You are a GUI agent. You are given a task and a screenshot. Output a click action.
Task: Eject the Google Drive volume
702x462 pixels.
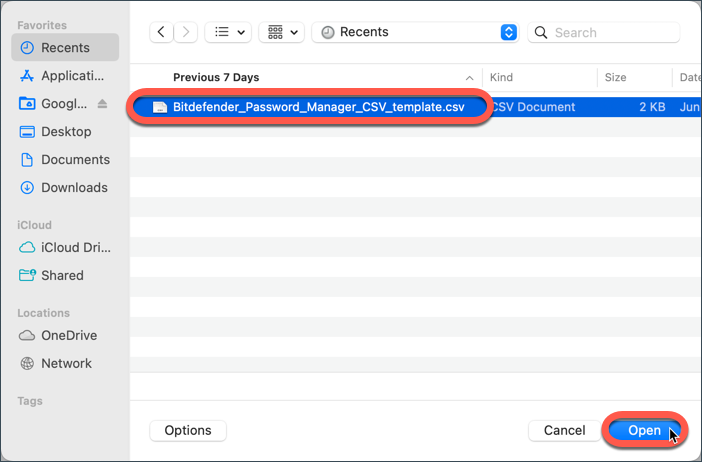coord(103,104)
